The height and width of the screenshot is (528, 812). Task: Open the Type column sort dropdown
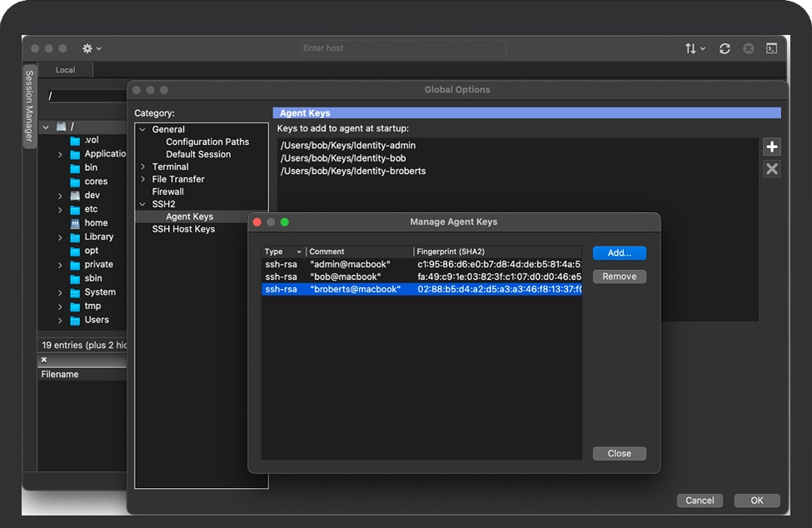(299, 252)
